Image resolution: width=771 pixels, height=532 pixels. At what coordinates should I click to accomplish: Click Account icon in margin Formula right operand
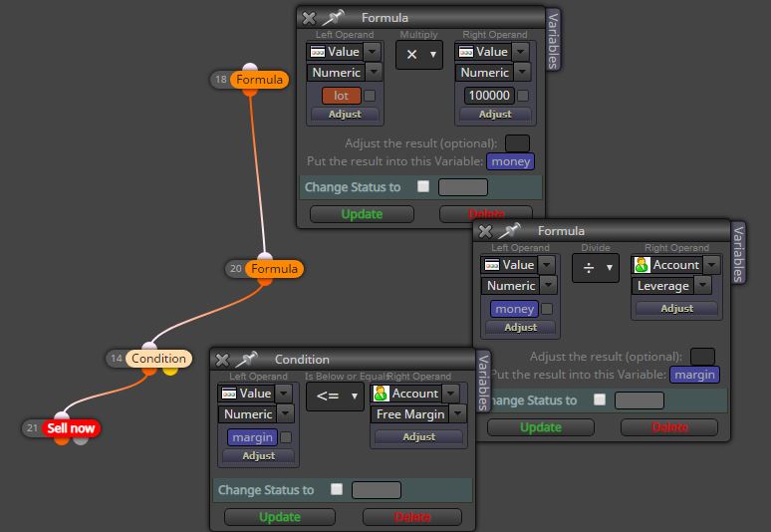642,265
